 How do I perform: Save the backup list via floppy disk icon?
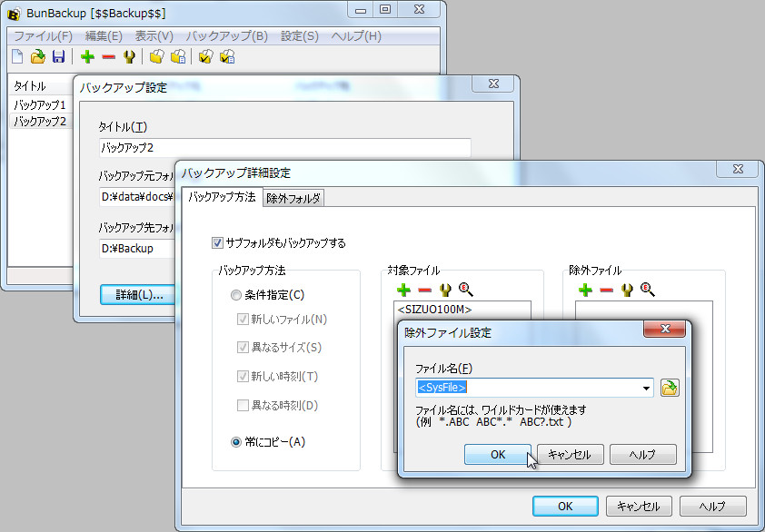click(58, 56)
